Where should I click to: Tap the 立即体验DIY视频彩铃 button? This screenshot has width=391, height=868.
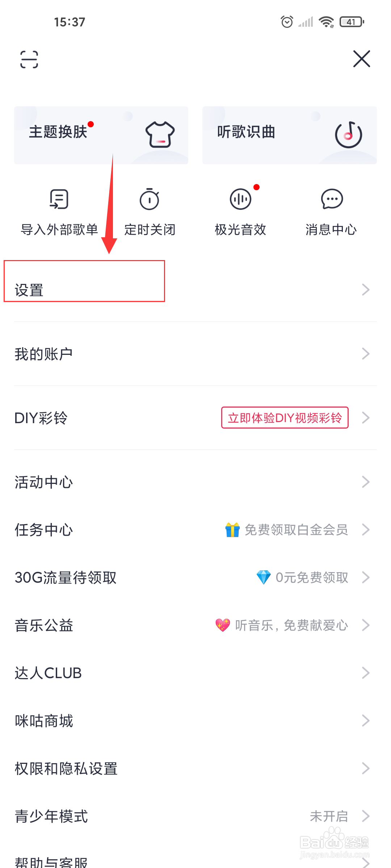click(285, 418)
